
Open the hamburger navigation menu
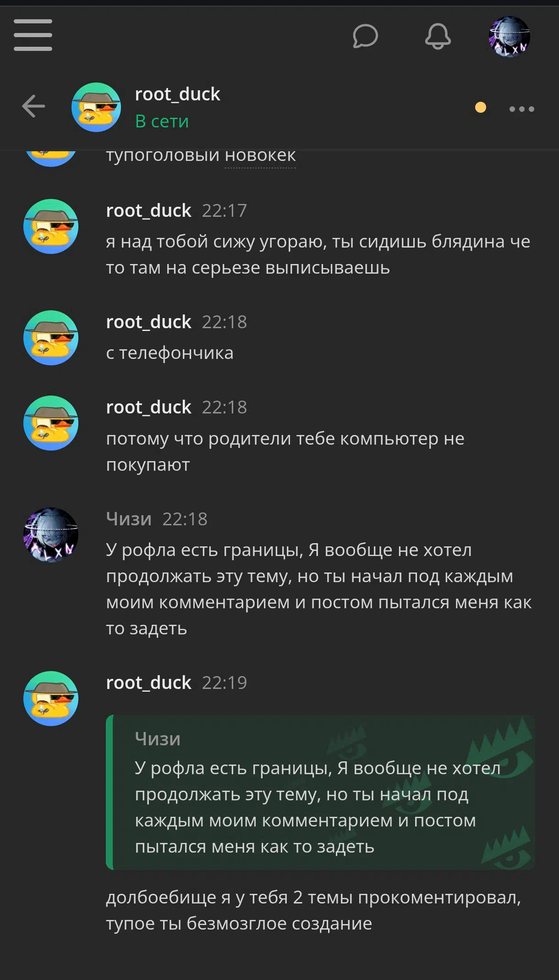tap(33, 35)
